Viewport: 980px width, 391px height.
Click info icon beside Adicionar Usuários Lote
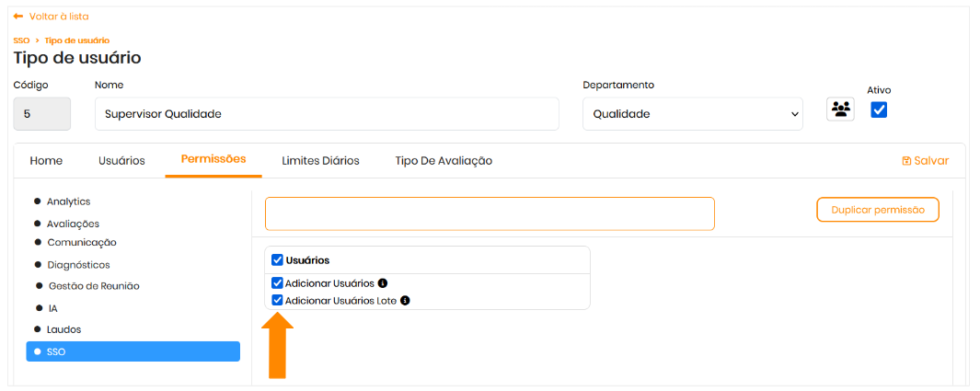coord(405,300)
